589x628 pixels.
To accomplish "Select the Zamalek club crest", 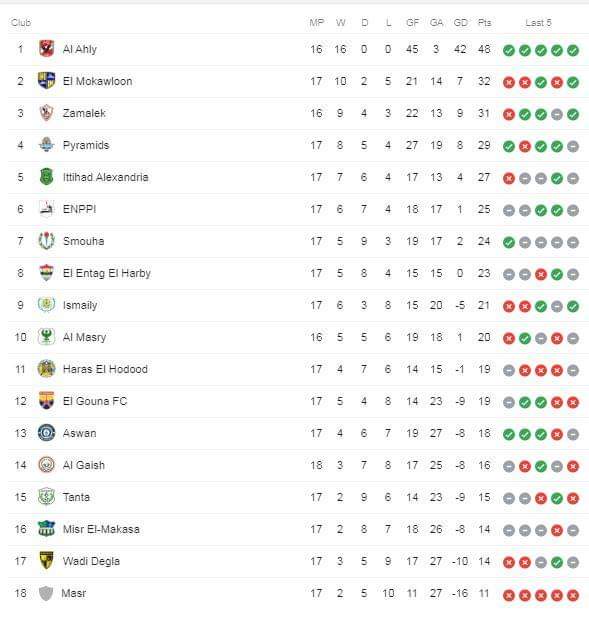I will pyautogui.click(x=46, y=113).
